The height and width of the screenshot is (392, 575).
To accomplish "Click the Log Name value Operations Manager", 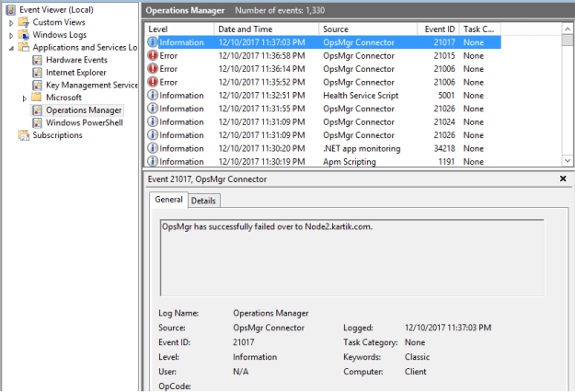I will (x=270, y=313).
